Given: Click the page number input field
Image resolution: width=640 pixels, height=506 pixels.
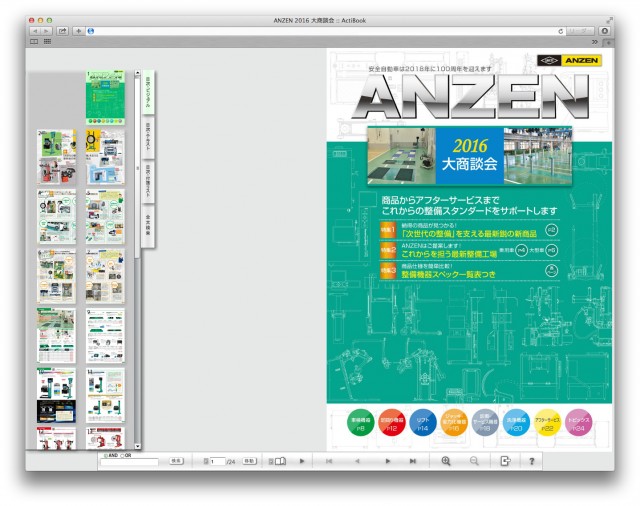Looking at the screenshot, I should point(217,461).
